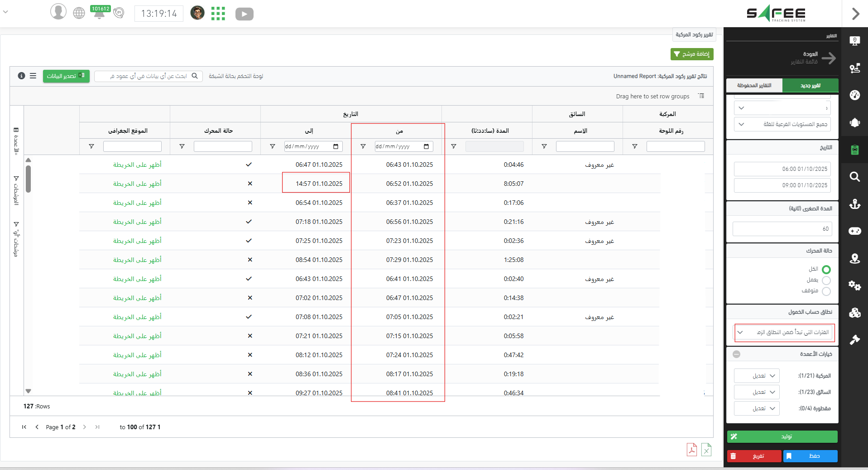Image resolution: width=868 pixels, height=470 pixels.
Task: Click the magnifier search icon in sidebar
Action: click(854, 177)
